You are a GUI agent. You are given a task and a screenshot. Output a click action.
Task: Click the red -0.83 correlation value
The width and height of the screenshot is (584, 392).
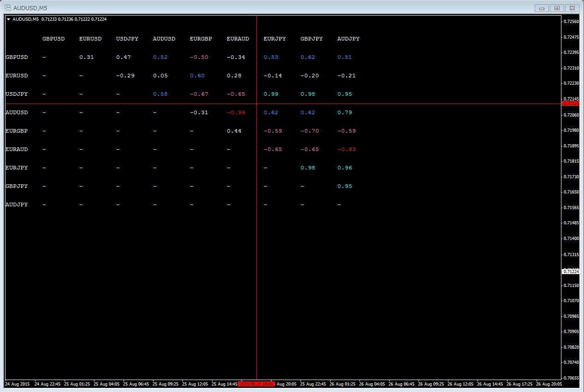(347, 149)
